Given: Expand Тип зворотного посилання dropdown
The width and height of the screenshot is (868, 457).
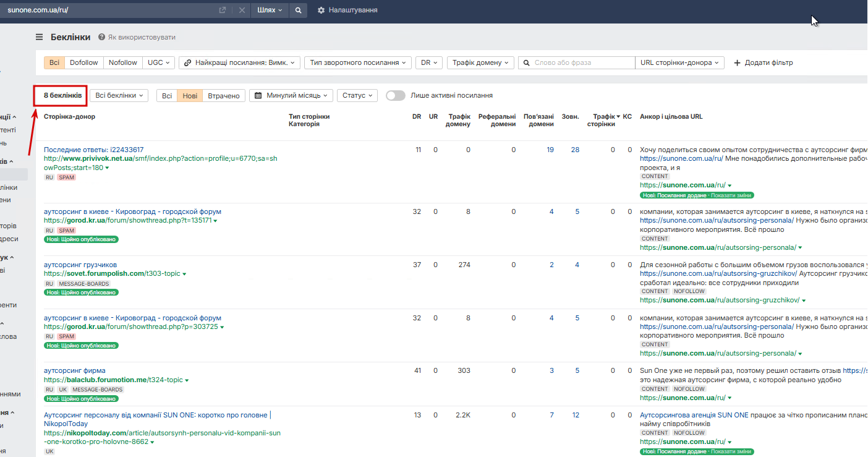Looking at the screenshot, I should [358, 62].
